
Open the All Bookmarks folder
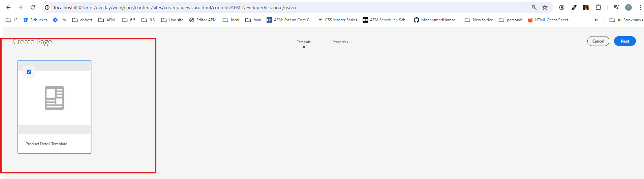point(626,20)
